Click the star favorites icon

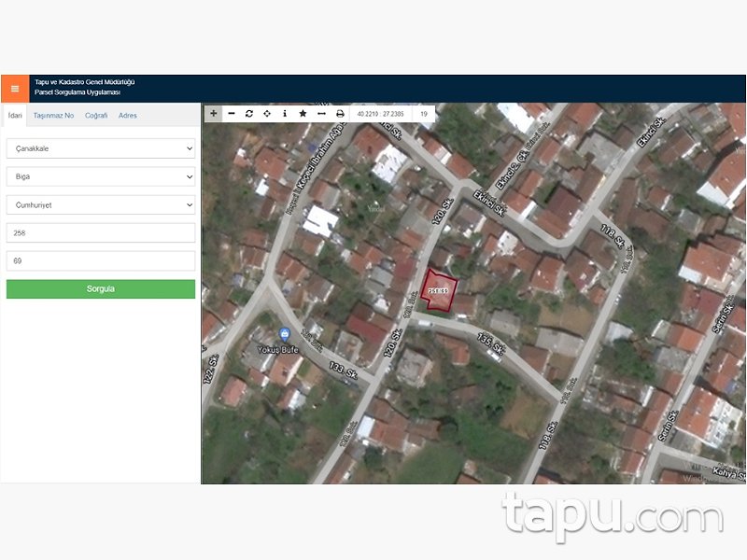pyautogui.click(x=303, y=113)
